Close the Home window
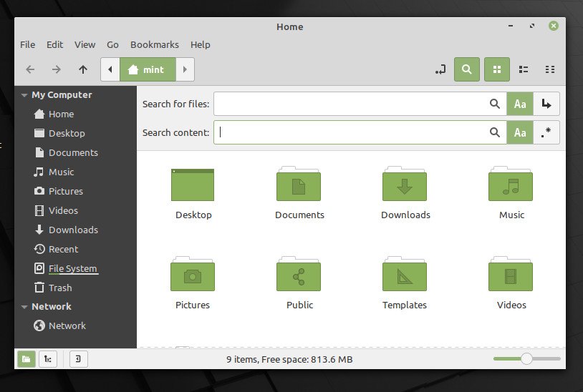This screenshot has height=392, width=583. coord(553,26)
